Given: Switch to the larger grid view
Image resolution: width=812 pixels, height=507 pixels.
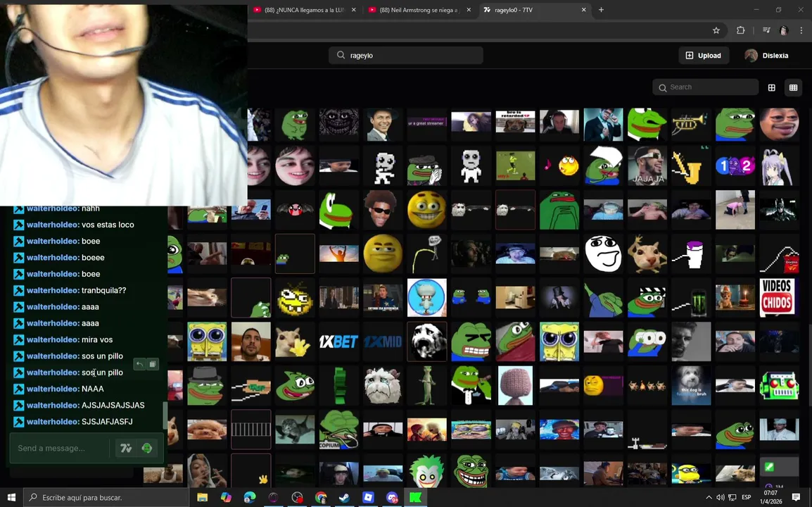Looking at the screenshot, I should 772,87.
